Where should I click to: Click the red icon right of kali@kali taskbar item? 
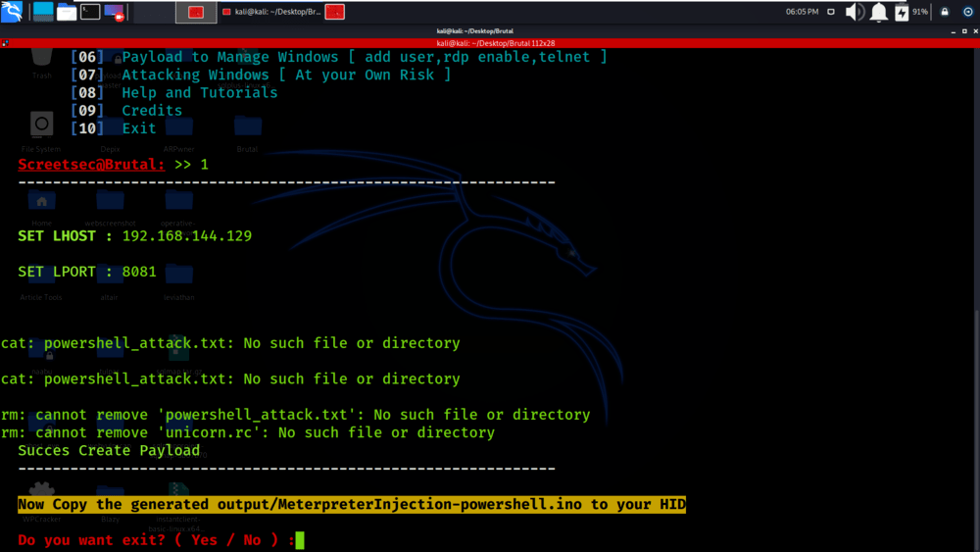tap(335, 12)
